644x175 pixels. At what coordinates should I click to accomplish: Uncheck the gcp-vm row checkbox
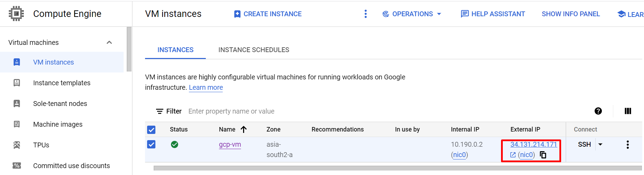(151, 144)
